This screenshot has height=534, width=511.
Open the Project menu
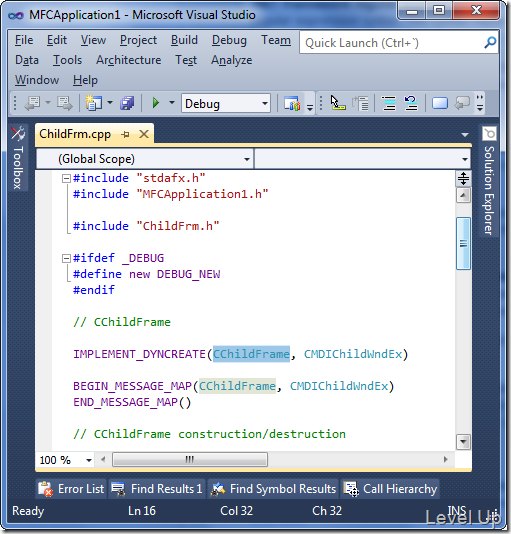[138, 40]
